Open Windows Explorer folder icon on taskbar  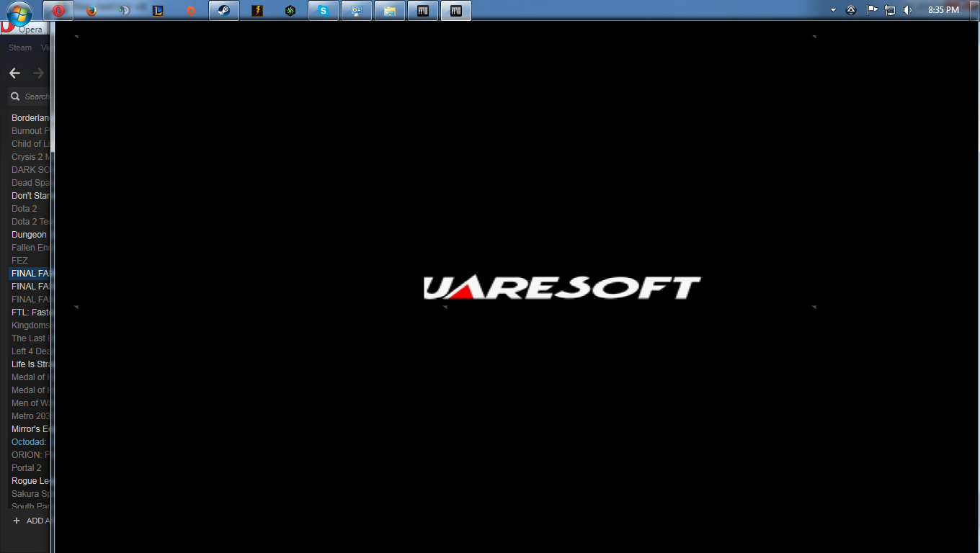(x=390, y=11)
